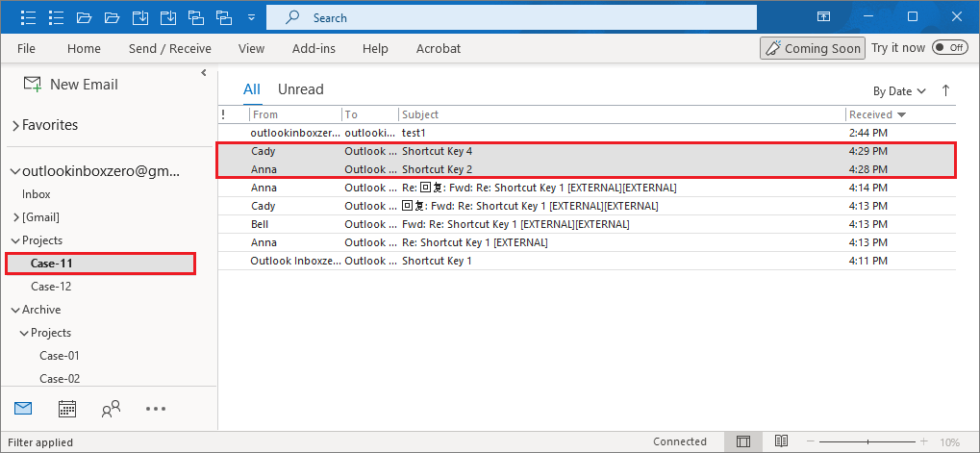Screen dimensions: 980x453
Task: Expand the Favorites section
Action: (15, 125)
